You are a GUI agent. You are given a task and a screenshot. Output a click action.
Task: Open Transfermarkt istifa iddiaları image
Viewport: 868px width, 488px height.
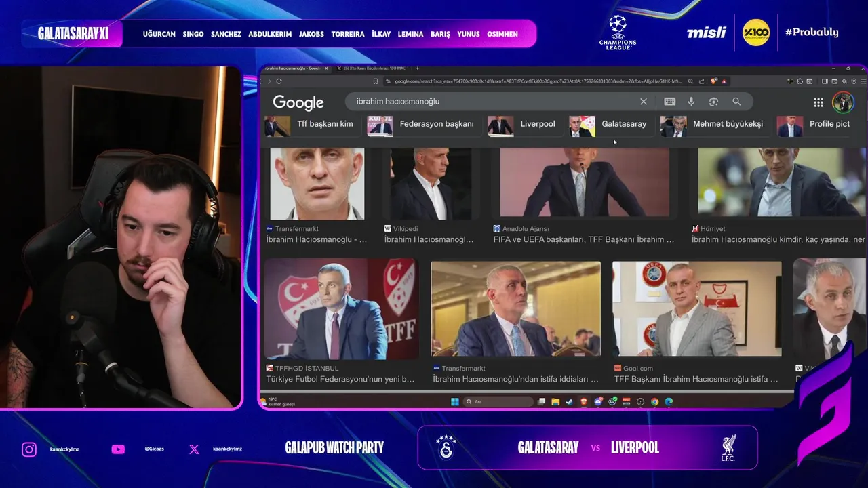pos(515,309)
